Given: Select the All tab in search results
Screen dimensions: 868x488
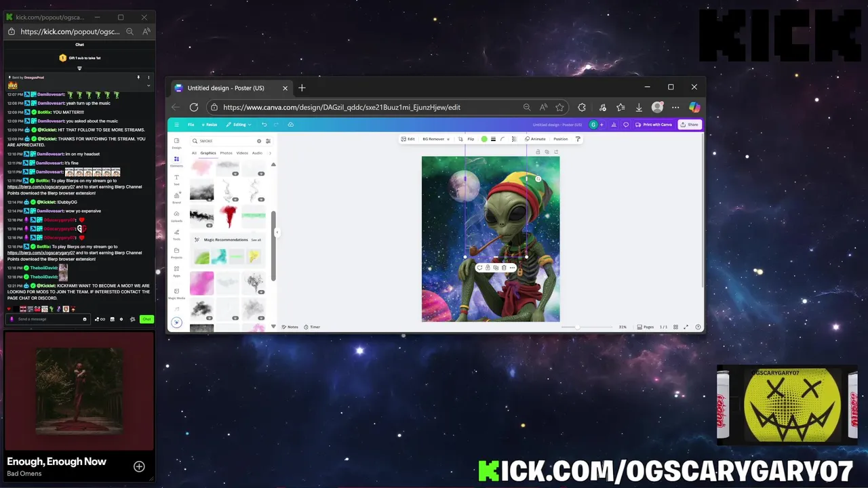Looking at the screenshot, I should [194, 153].
